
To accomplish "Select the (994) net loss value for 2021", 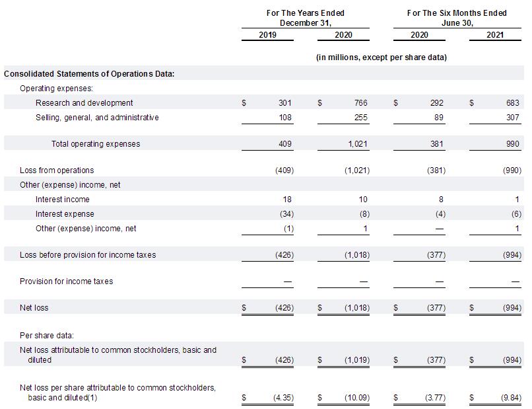I will click(x=512, y=308).
